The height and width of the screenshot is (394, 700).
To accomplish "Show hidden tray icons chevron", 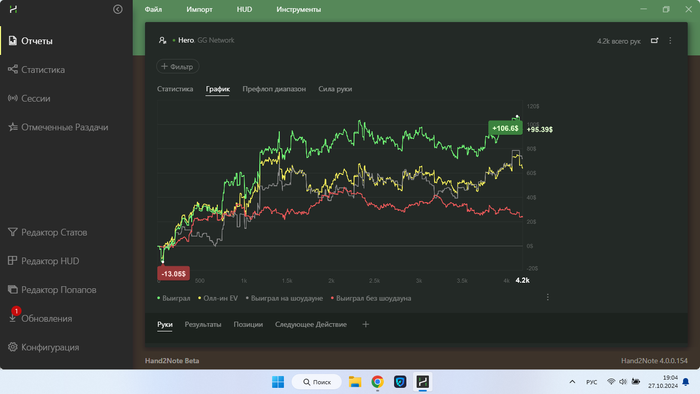I will (572, 382).
